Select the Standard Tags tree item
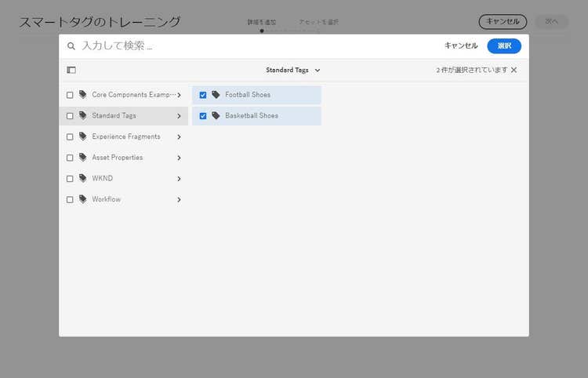The width and height of the screenshot is (588, 378). 114,116
